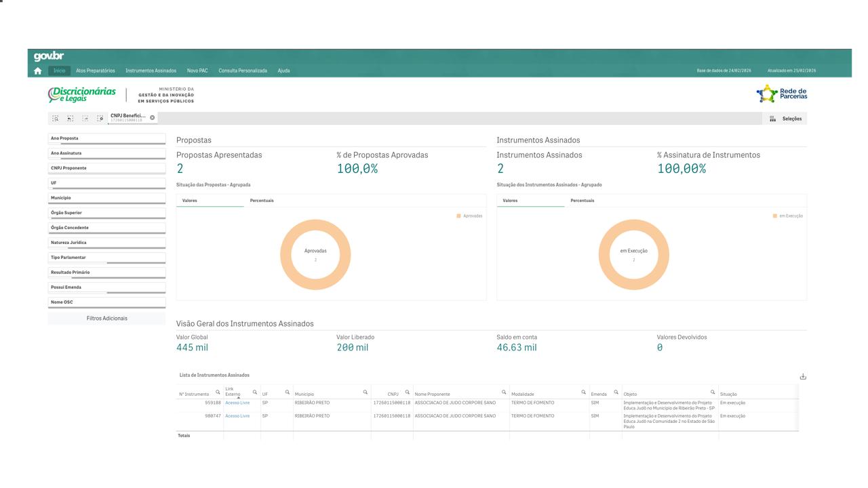Viewport: 868px width, 488px height.
Task: Select Valores tab in Instrumentos Assinados chart
Action: pyautogui.click(x=510, y=201)
